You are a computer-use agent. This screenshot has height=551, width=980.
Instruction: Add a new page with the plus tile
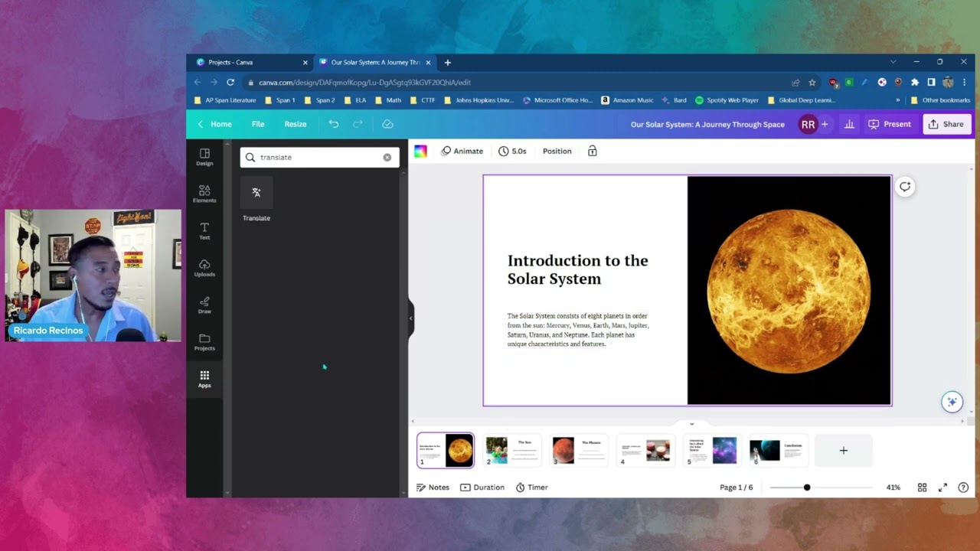click(844, 451)
